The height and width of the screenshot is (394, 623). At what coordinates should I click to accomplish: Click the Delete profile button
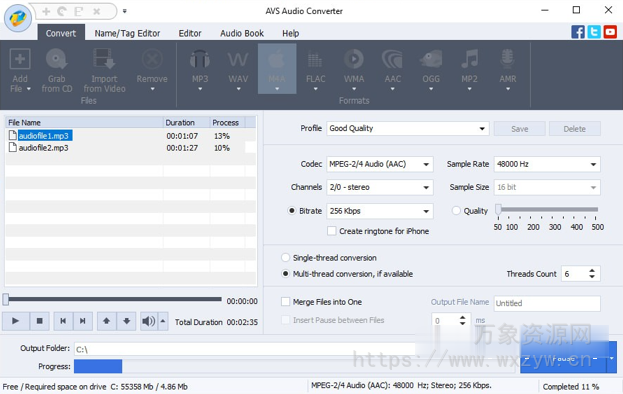click(575, 129)
